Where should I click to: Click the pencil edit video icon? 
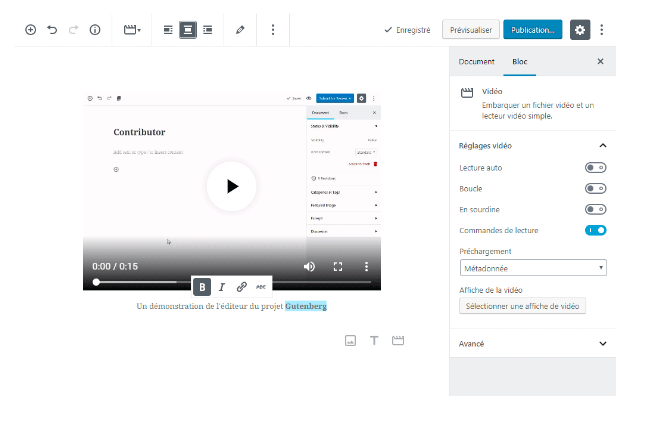pyautogui.click(x=240, y=30)
